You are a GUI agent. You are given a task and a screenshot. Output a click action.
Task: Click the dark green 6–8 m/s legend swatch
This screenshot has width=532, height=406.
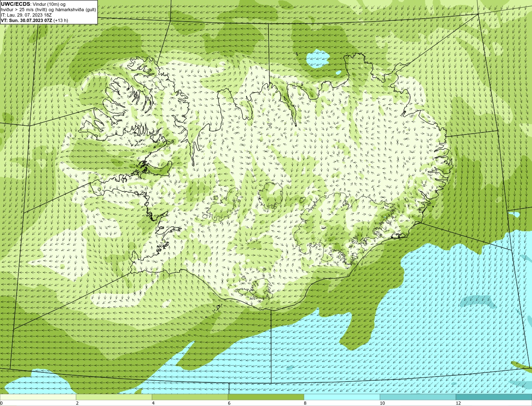pos(266,397)
